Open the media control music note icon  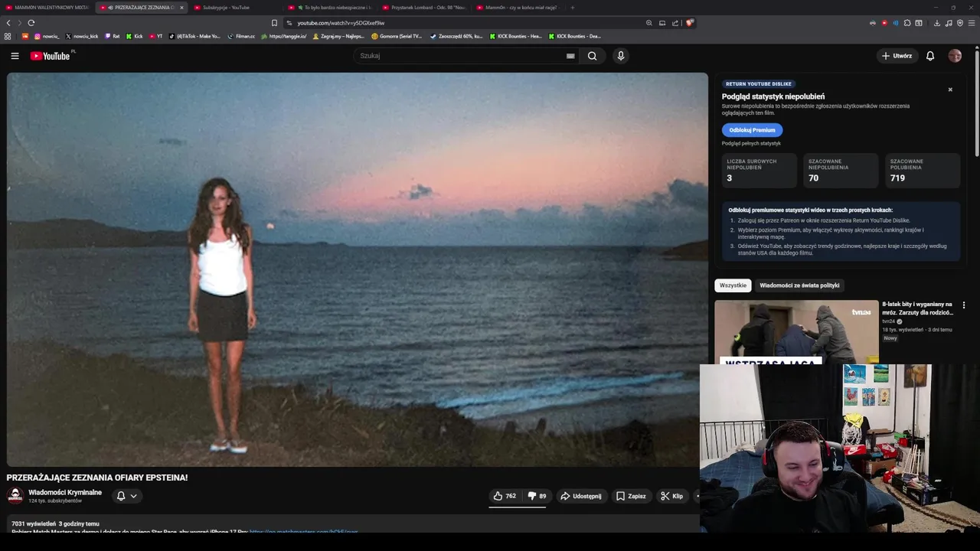949,23
